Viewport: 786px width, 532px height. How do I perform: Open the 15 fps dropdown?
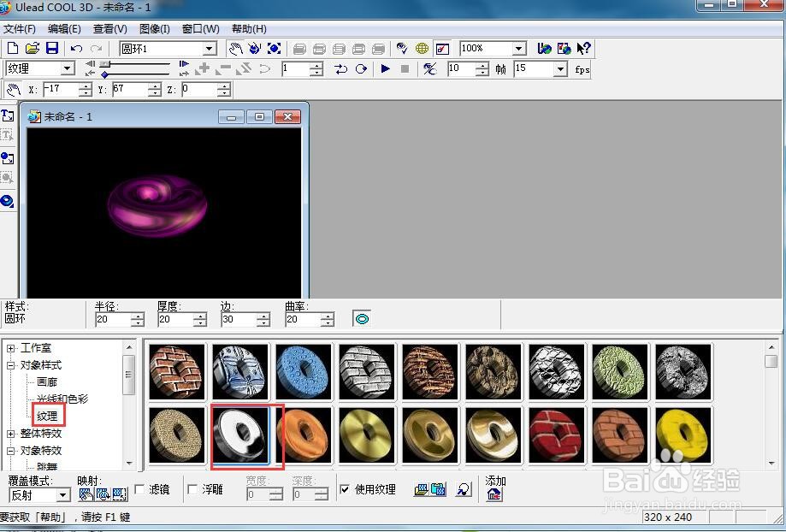pyautogui.click(x=560, y=68)
